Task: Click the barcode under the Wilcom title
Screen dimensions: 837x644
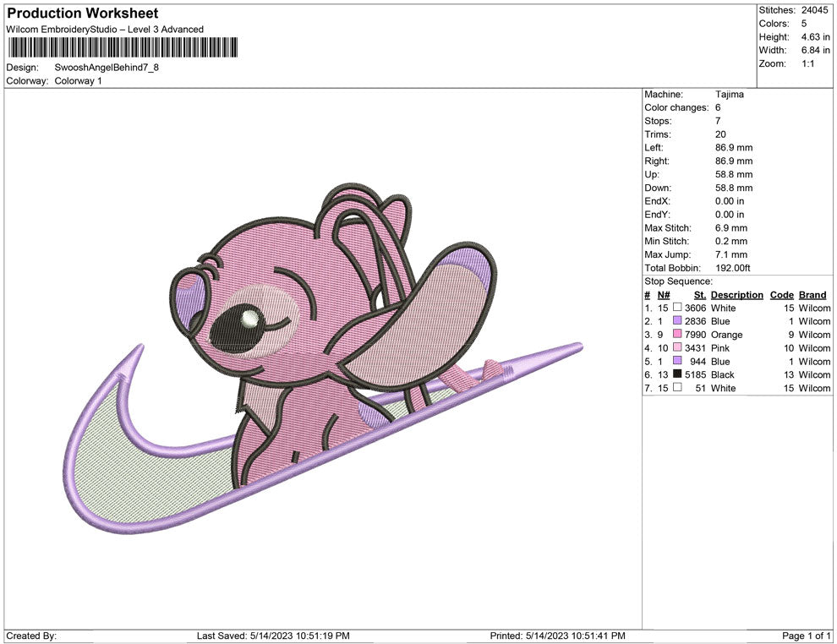Action: click(x=123, y=47)
